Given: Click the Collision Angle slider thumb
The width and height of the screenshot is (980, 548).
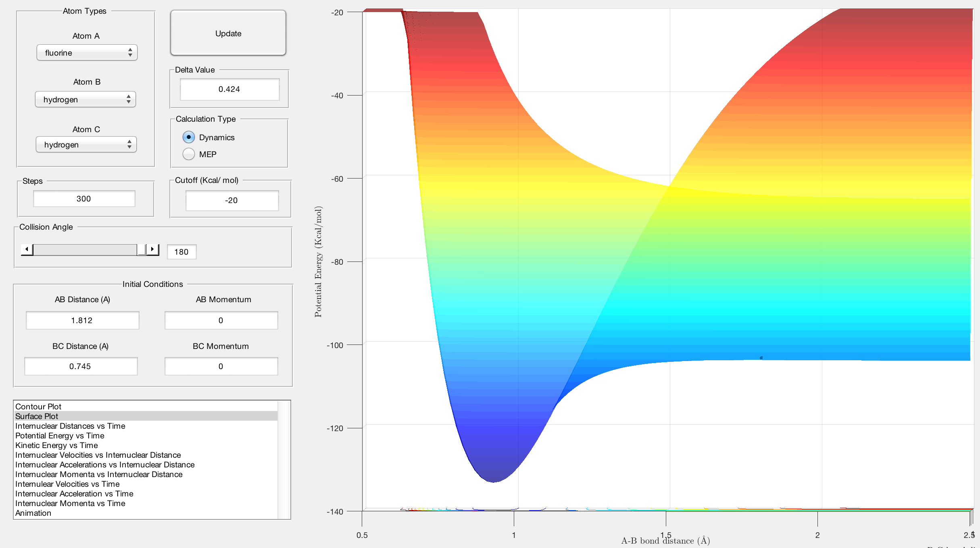Looking at the screenshot, I should (x=141, y=250).
